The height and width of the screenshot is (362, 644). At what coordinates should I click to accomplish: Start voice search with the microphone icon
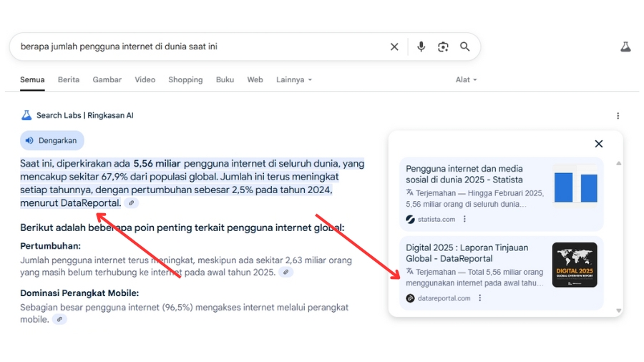[x=421, y=47]
